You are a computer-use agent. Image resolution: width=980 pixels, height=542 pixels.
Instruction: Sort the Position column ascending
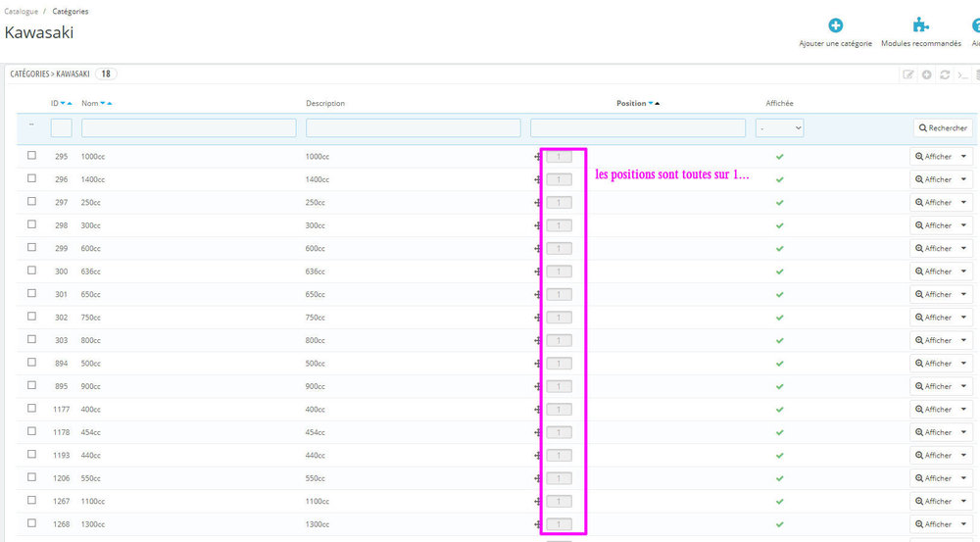coord(657,103)
